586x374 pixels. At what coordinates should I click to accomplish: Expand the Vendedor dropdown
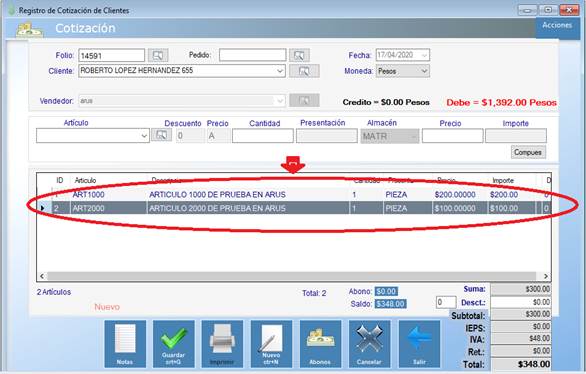[280, 101]
